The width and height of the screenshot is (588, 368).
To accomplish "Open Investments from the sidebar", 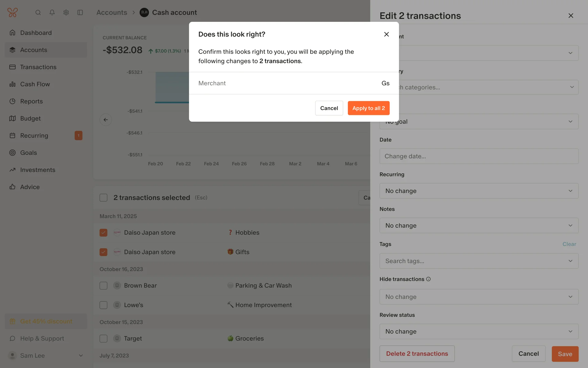I will (38, 170).
